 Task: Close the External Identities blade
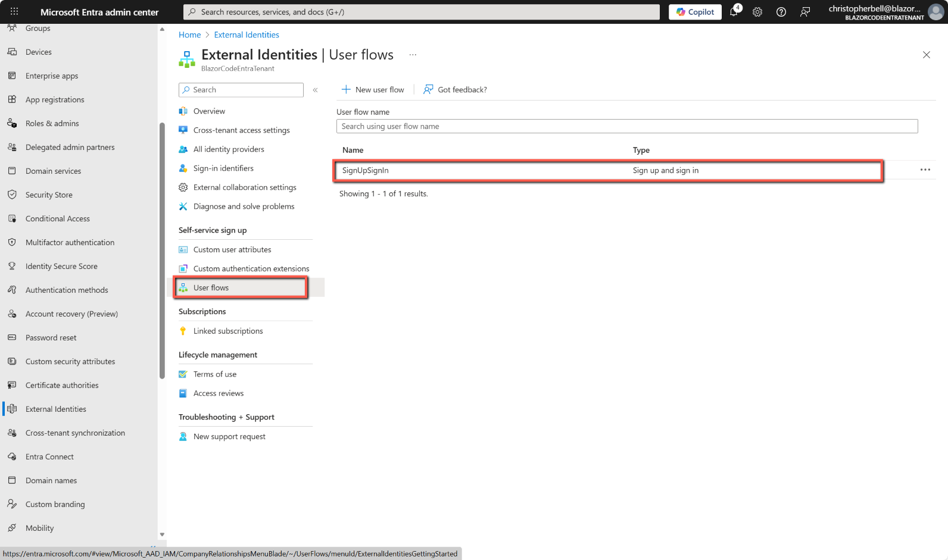coord(926,55)
